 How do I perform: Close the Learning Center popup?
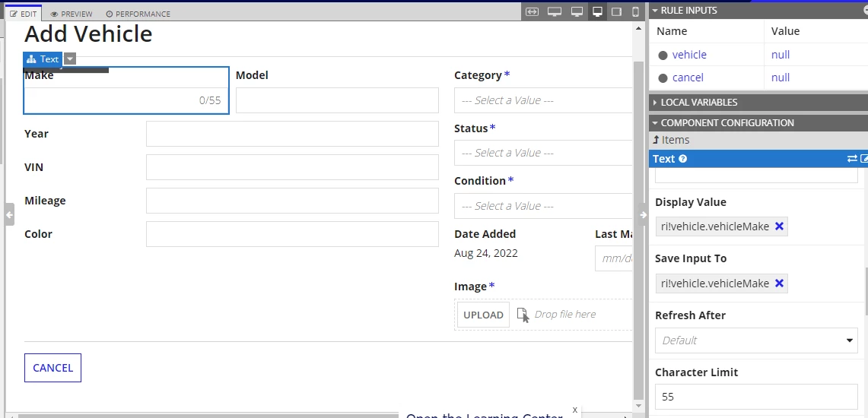tap(574, 410)
